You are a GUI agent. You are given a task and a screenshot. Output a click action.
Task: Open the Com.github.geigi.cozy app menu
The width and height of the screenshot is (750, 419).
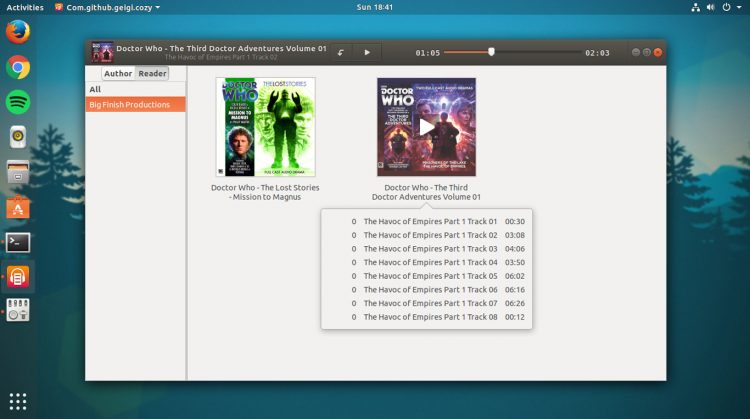107,7
